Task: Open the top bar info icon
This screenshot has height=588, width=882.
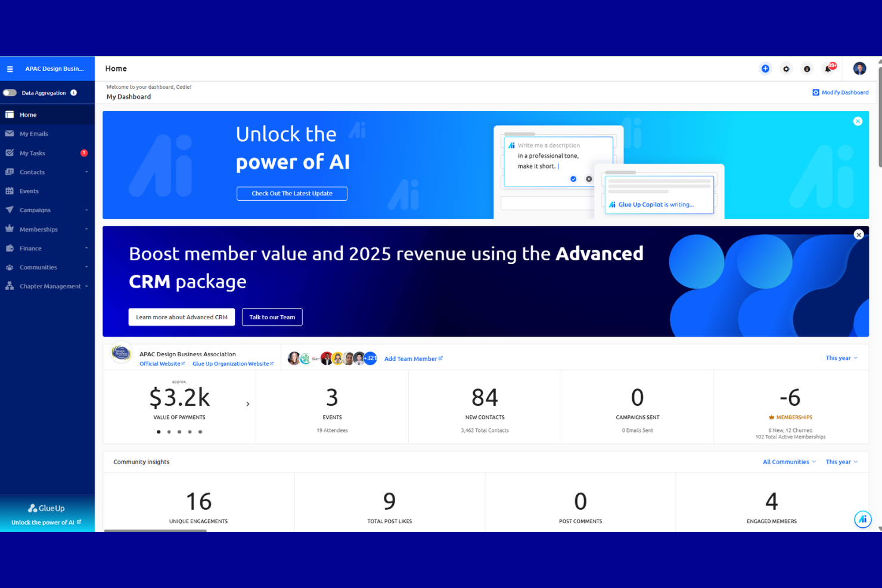Action: (807, 69)
